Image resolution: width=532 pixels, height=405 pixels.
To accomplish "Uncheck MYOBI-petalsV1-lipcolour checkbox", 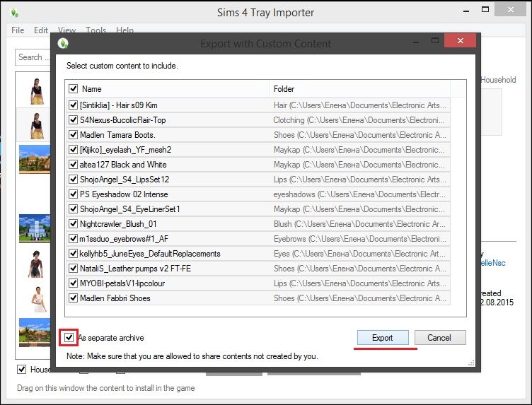I will click(x=73, y=283).
